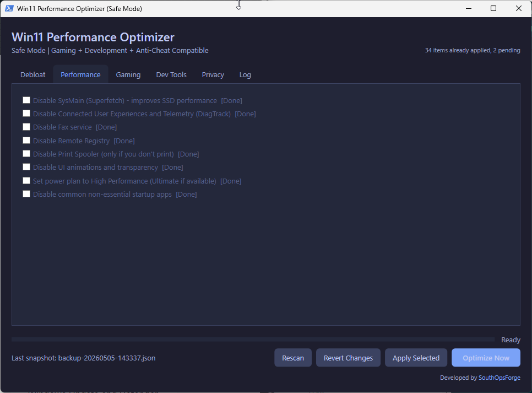This screenshot has width=532, height=393.
Task: Tick the Disable SysMain (Superfetch) checkbox
Action: [26, 100]
